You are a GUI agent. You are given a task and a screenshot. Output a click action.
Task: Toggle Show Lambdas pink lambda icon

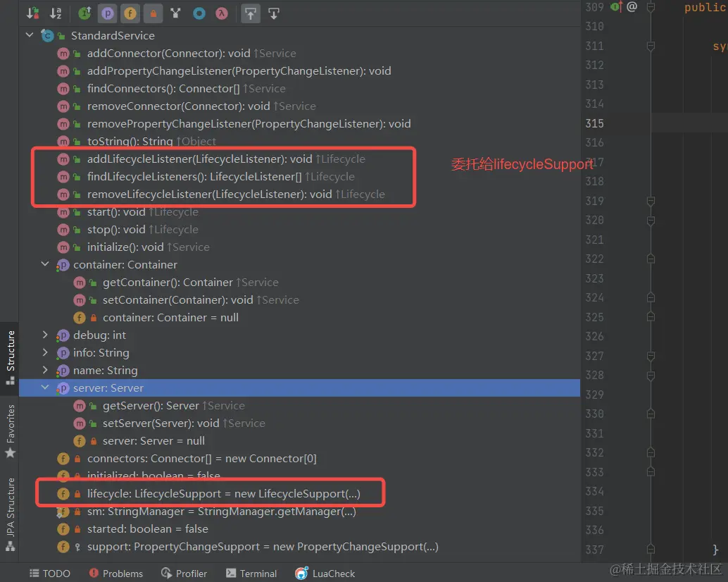point(222,13)
